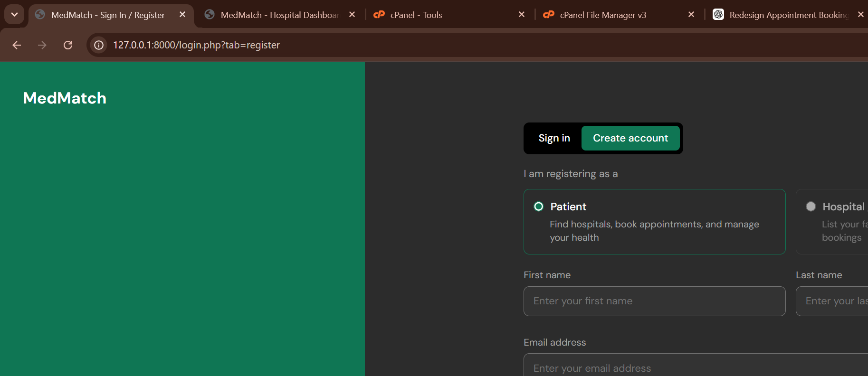Viewport: 868px width, 376px height.
Task: Close the Redesign Appointment Booking tab
Action: click(x=861, y=15)
